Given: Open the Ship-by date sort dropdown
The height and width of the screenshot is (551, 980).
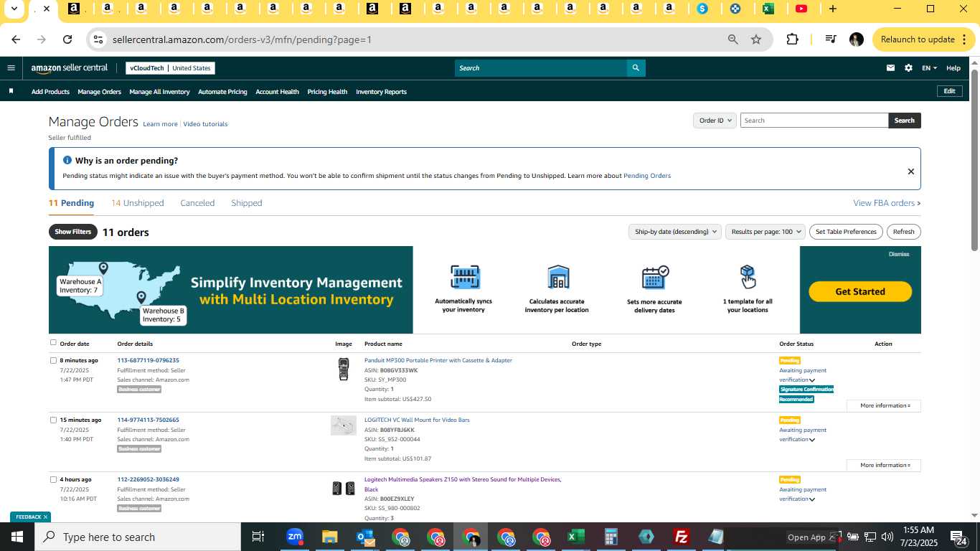Looking at the screenshot, I should tap(674, 232).
